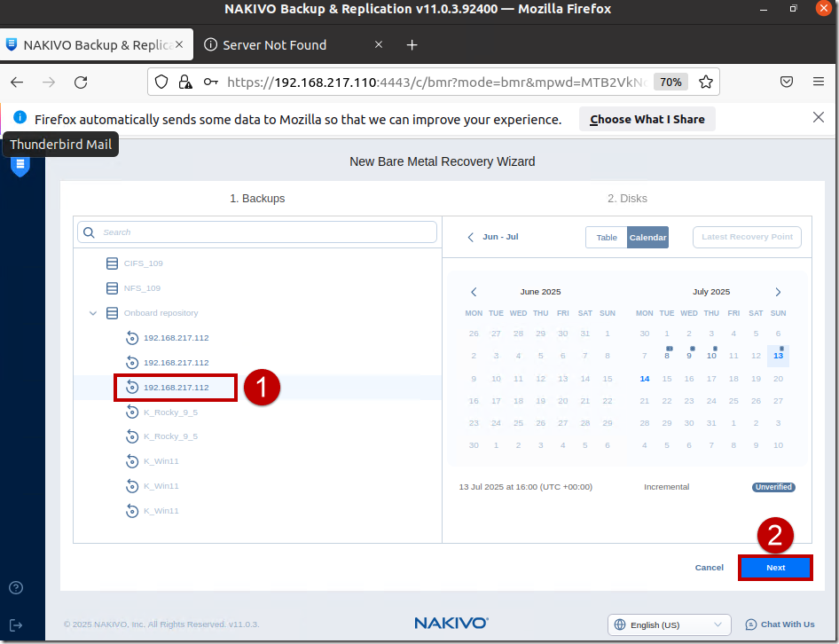Click the NAKIVO shield logo in sidebar
839x644 pixels.
coord(20,165)
